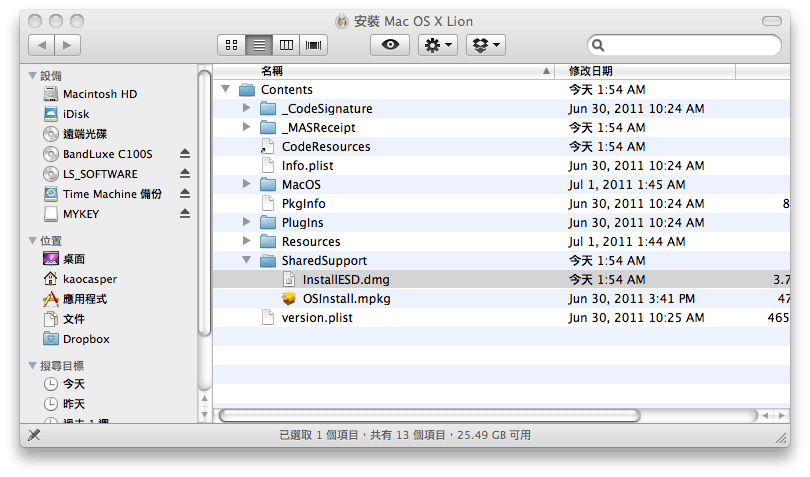Select the _CodeSignature folder icon

click(x=268, y=109)
